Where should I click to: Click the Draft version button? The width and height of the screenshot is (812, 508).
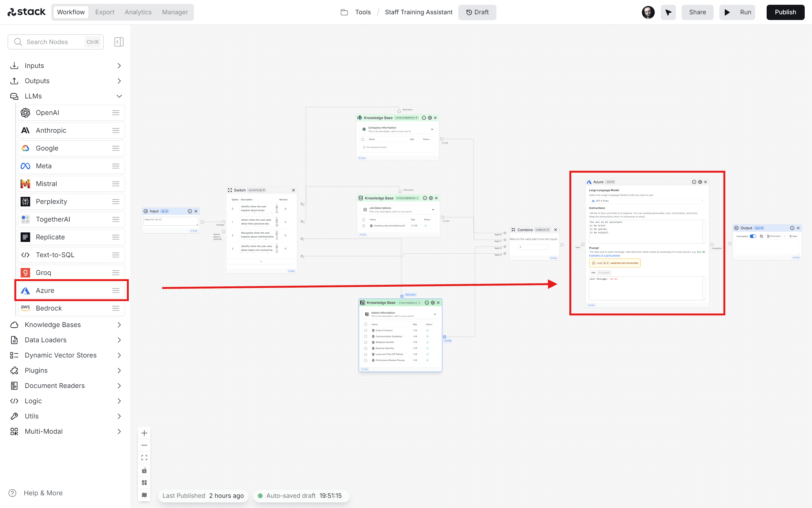pyautogui.click(x=477, y=12)
